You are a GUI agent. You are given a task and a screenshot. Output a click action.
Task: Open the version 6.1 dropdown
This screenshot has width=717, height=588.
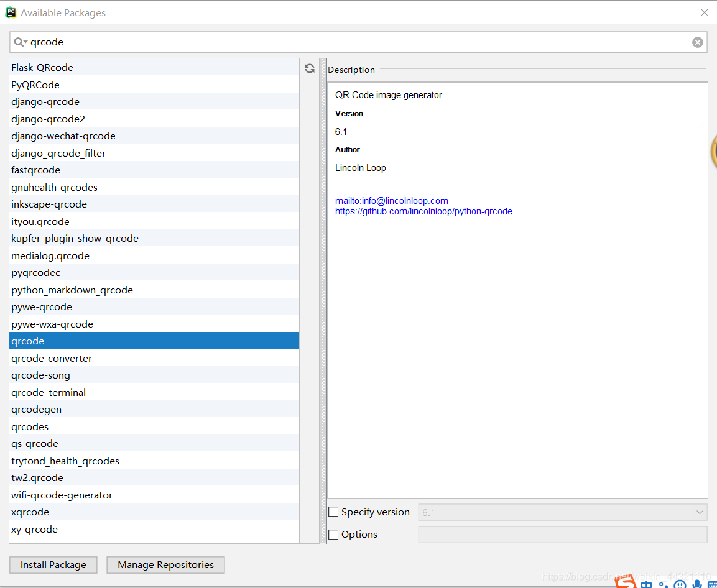[562, 512]
